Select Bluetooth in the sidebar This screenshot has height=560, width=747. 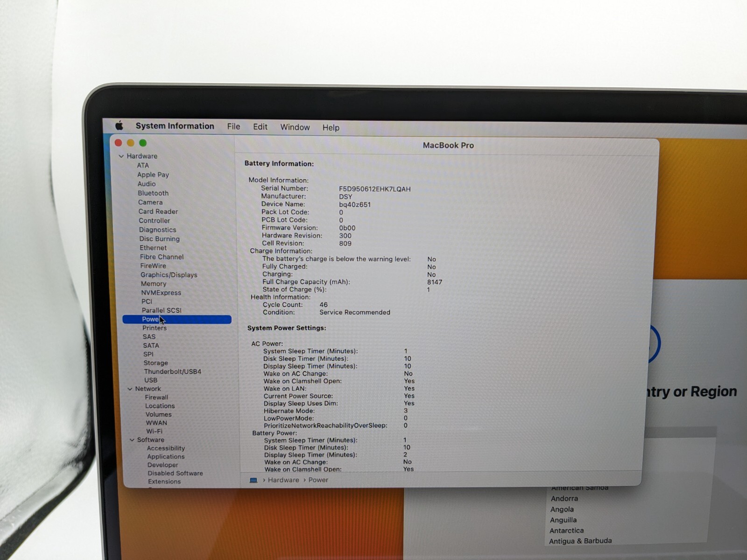(153, 193)
